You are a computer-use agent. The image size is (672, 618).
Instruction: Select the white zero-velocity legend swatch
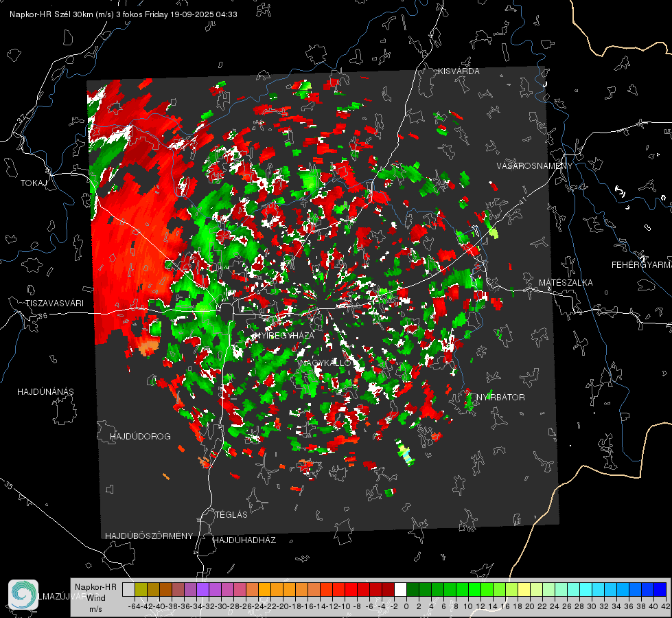(x=400, y=589)
